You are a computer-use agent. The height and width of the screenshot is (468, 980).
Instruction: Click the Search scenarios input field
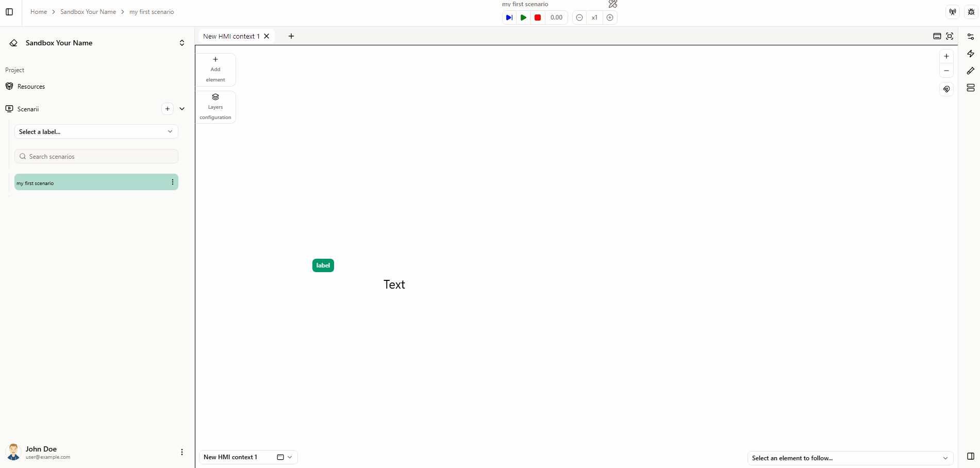point(98,156)
